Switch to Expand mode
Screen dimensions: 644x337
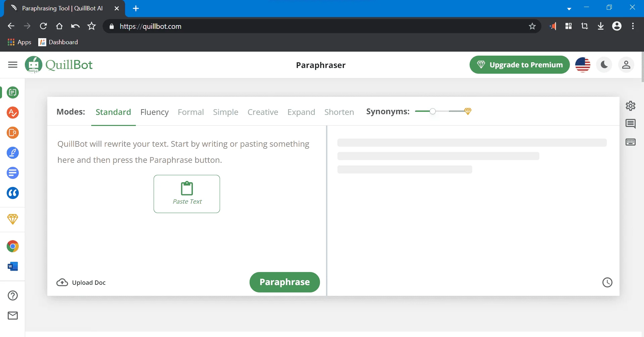click(301, 112)
